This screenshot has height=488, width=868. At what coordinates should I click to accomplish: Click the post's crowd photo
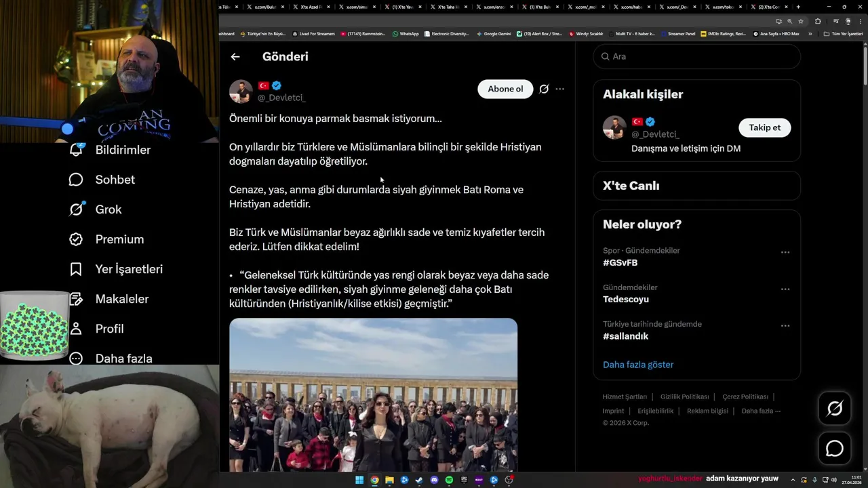pyautogui.click(x=373, y=395)
